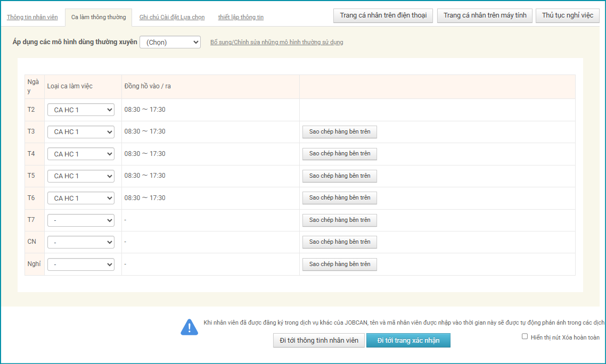Select the shift type dropdown for T4

(81, 154)
